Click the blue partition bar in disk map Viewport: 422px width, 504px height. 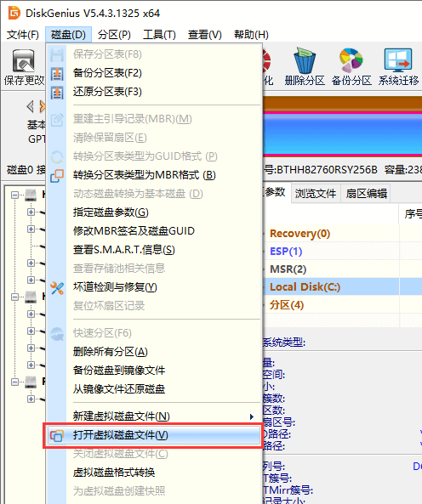click(343, 133)
